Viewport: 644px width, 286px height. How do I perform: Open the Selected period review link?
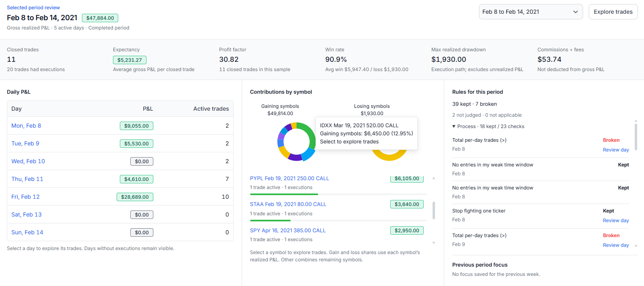coord(33,8)
